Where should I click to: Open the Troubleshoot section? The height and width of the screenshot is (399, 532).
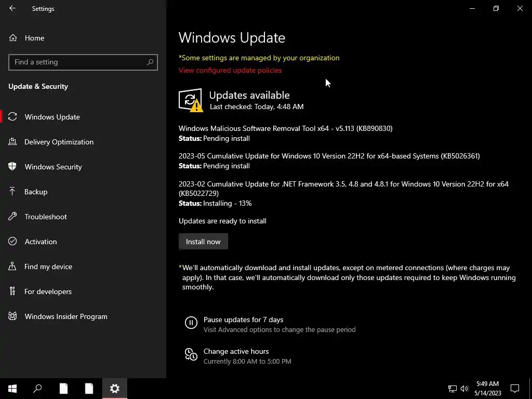[46, 217]
